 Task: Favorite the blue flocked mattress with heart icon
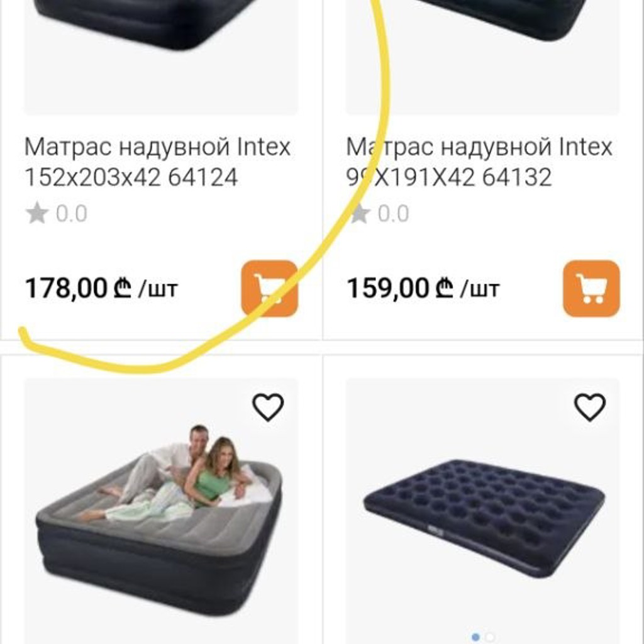[x=589, y=407]
